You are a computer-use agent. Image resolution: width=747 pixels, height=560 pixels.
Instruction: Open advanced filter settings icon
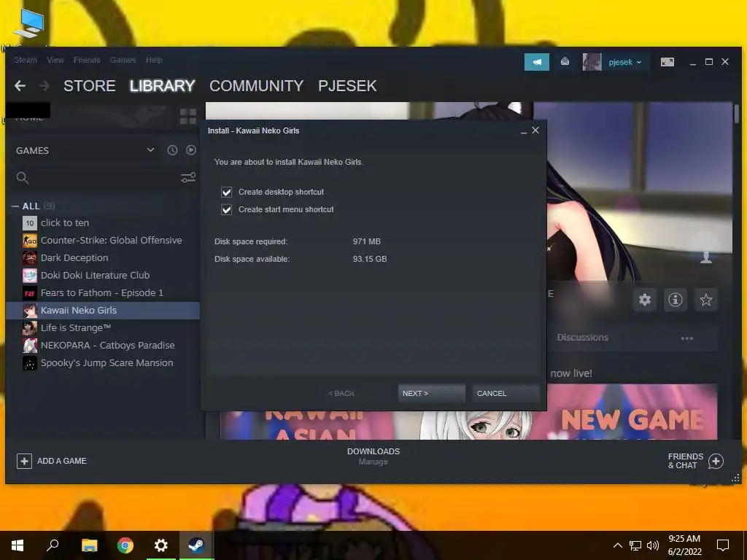click(188, 178)
